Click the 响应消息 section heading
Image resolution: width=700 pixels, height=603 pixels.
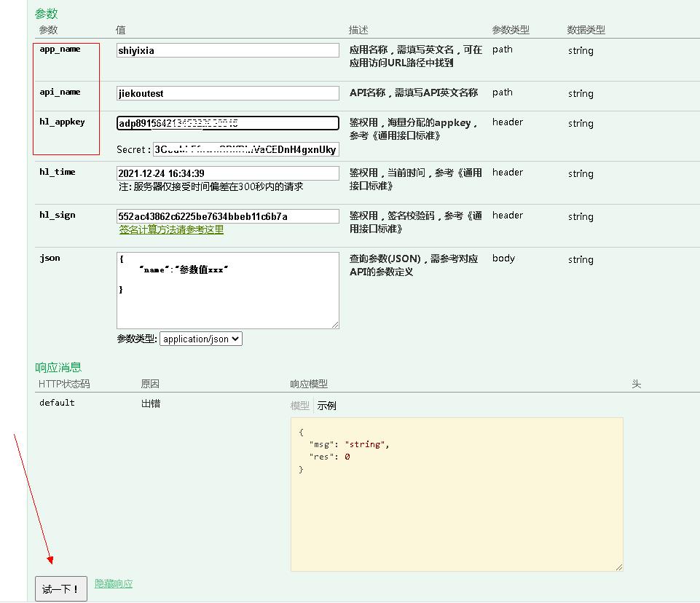58,367
